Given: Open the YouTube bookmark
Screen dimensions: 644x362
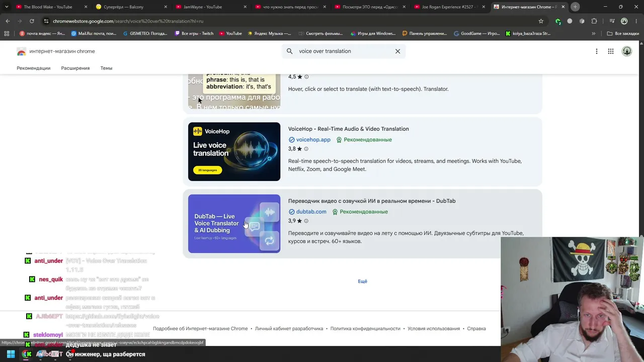Looking at the screenshot, I should (x=230, y=34).
